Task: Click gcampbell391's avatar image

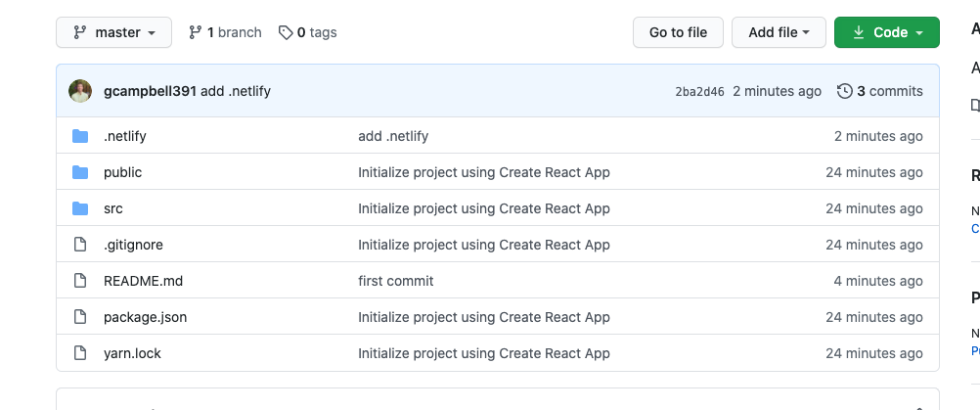Action: 80,91
